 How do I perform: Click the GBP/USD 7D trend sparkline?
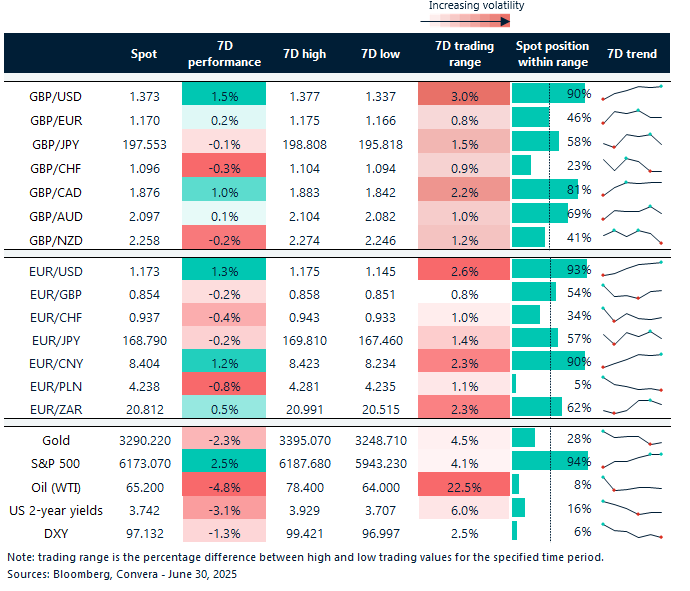pyautogui.click(x=632, y=92)
